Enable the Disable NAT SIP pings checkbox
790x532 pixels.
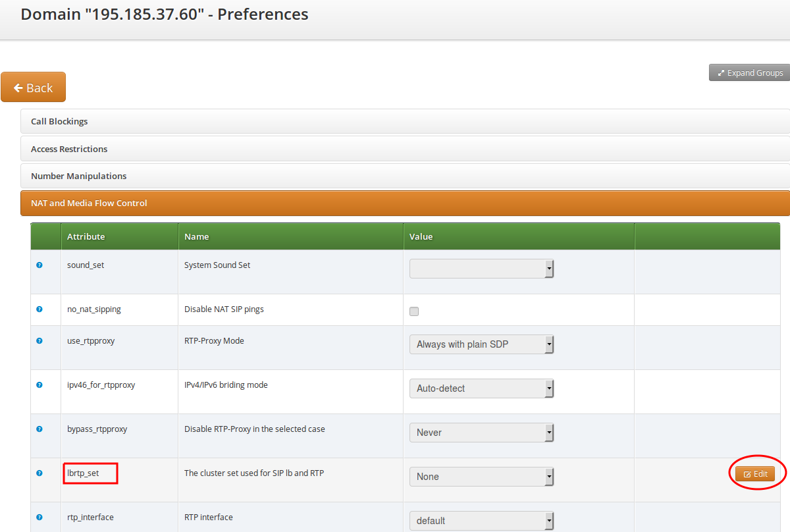click(413, 311)
